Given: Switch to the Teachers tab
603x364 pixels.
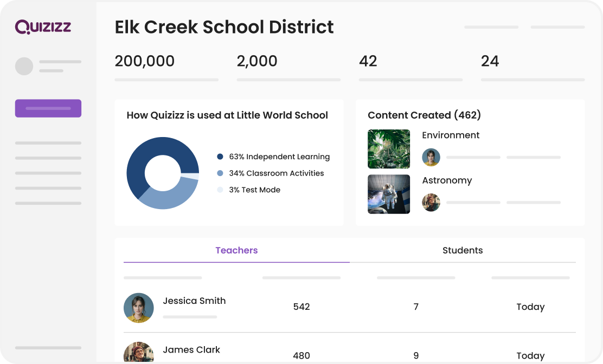Looking at the screenshot, I should click(236, 250).
